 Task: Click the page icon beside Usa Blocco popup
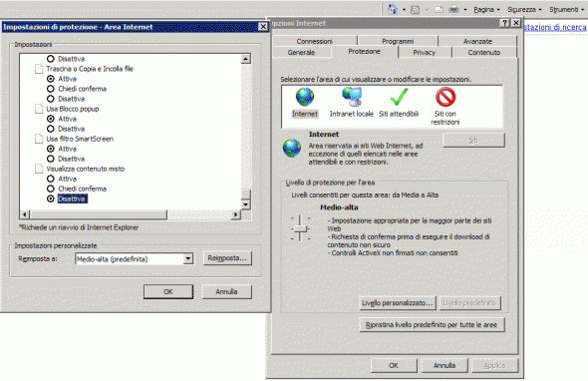coord(39,109)
